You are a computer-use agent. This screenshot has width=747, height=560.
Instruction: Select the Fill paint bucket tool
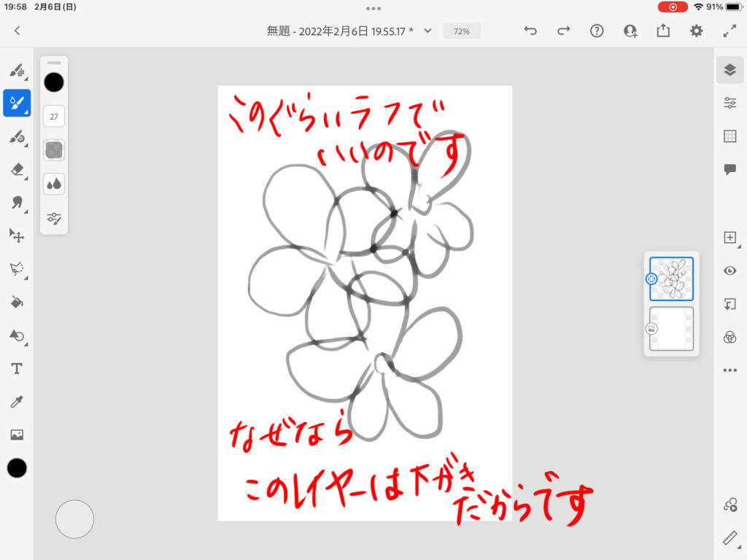click(x=16, y=302)
